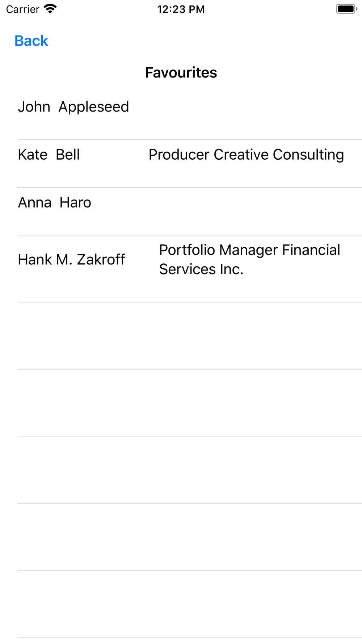Click the Favourites title heading
This screenshot has height=644, width=362.
point(181,72)
